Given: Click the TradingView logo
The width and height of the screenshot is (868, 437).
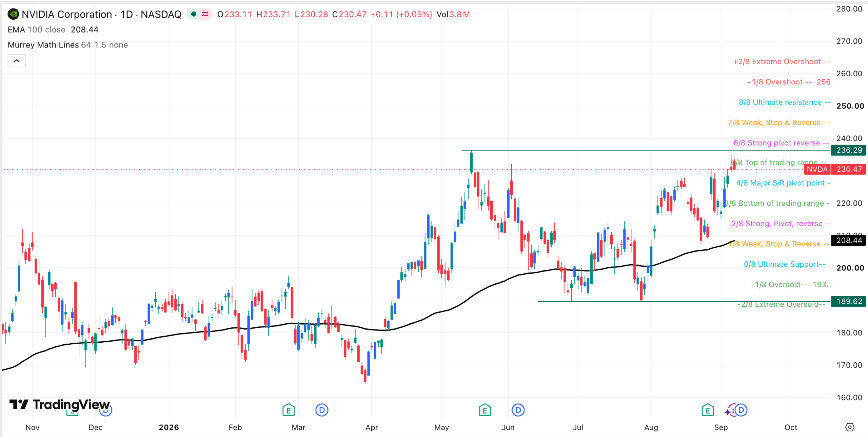Looking at the screenshot, I should click(x=60, y=404).
